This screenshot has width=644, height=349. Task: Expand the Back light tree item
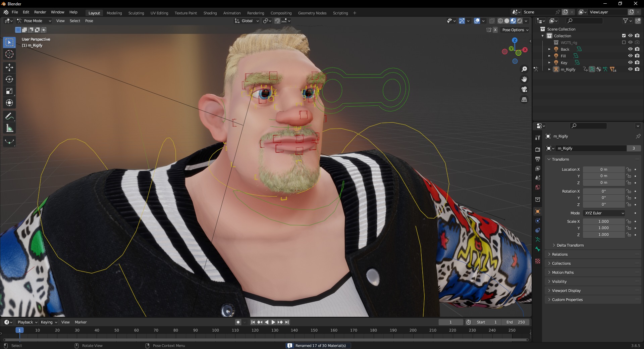(549, 49)
